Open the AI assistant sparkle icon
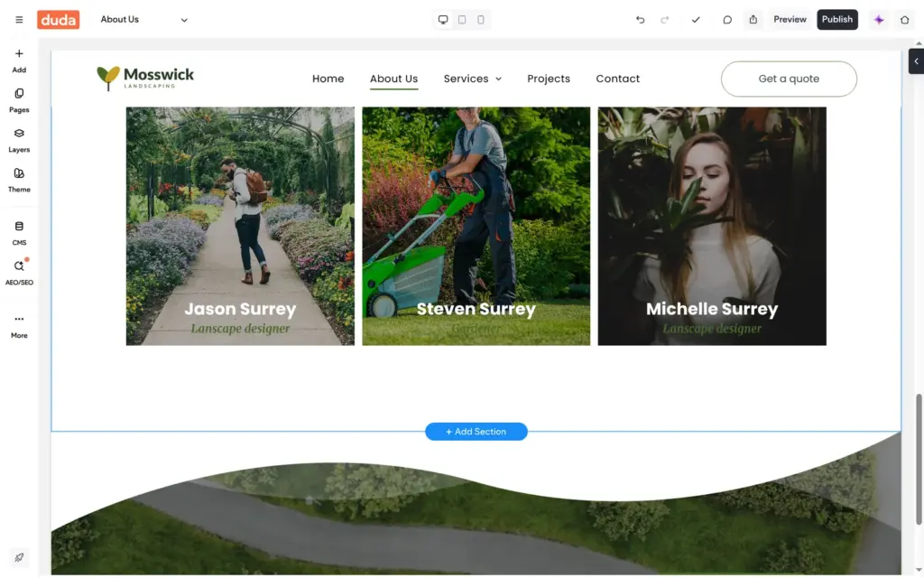Viewport: 924px width, 578px height. click(879, 20)
